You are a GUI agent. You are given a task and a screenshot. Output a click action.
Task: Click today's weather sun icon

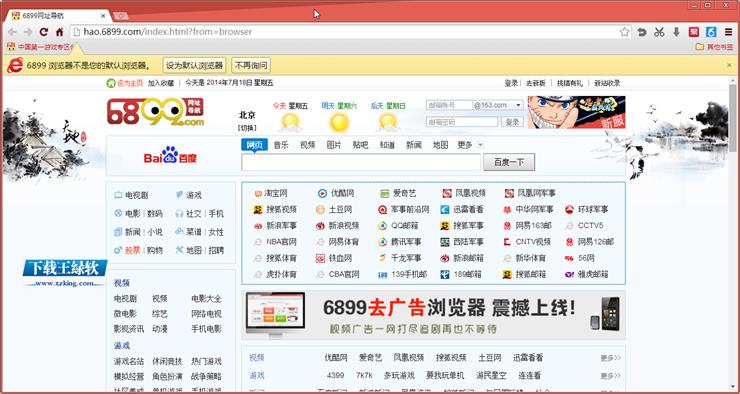[290, 123]
